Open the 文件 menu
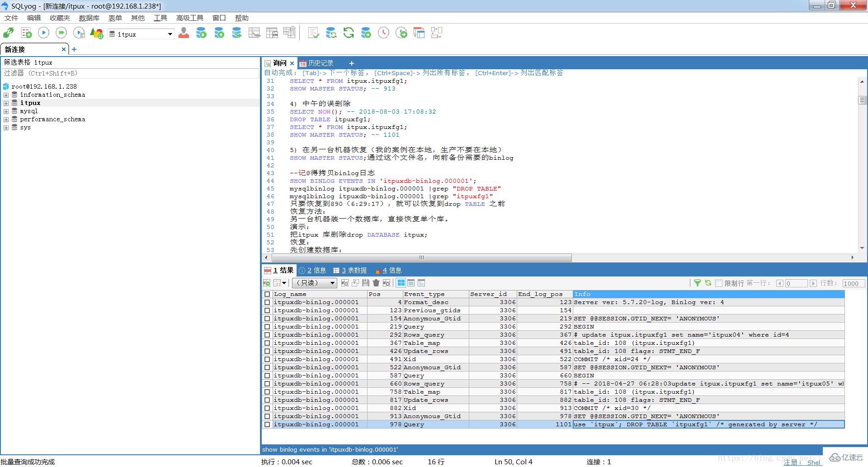Image resolution: width=868 pixels, height=467 pixels. 11,18
